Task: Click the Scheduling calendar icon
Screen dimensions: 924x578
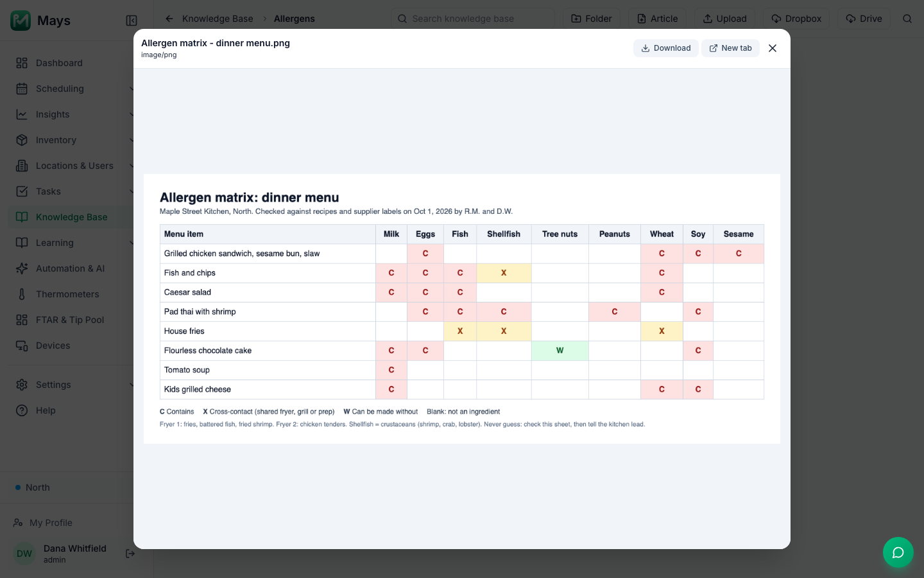Action: 22,89
